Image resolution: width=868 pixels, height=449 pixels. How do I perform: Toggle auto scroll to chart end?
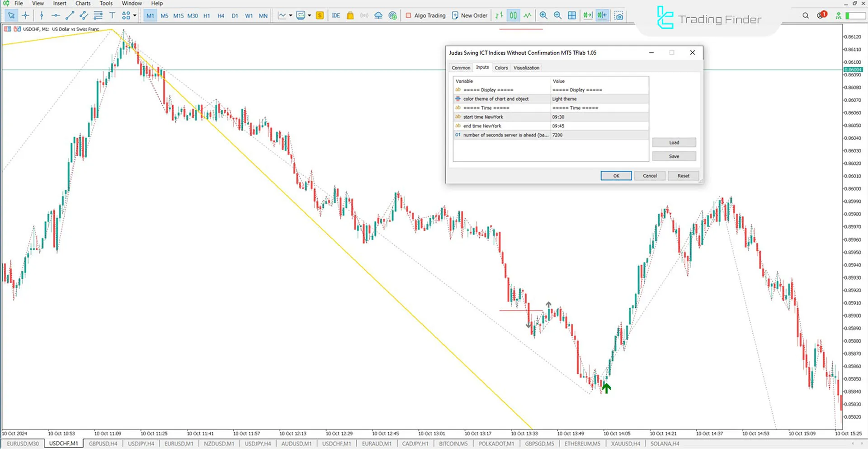pos(588,15)
